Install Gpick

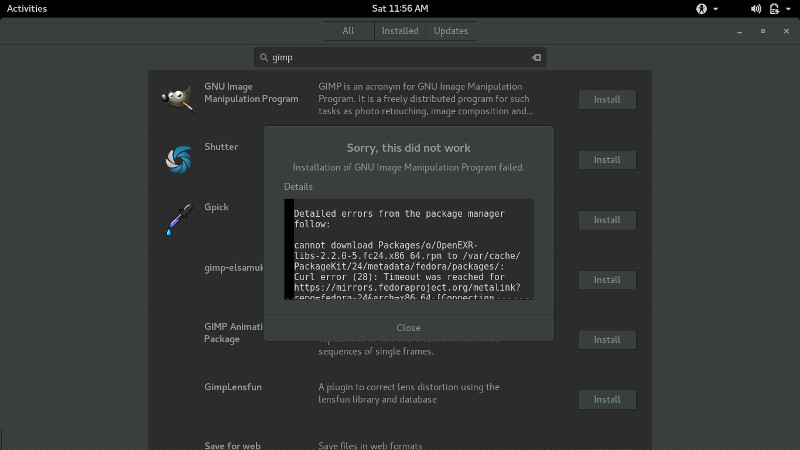tap(607, 220)
